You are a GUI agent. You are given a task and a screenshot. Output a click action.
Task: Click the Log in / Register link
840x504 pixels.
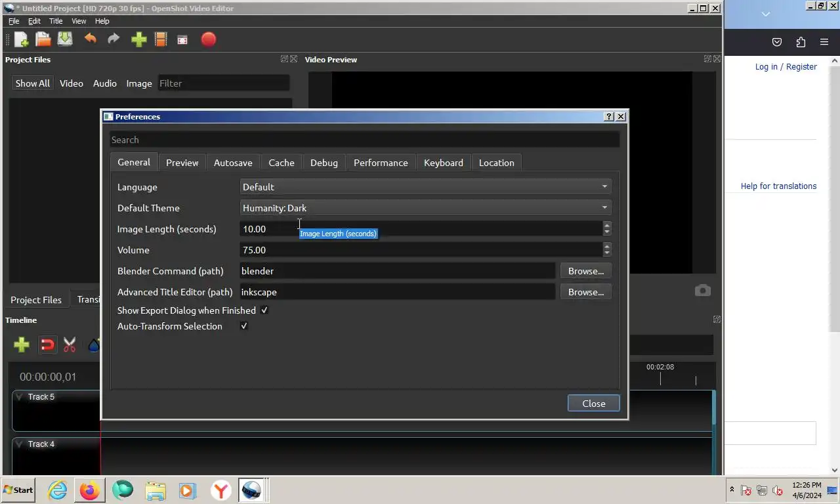pos(786,67)
